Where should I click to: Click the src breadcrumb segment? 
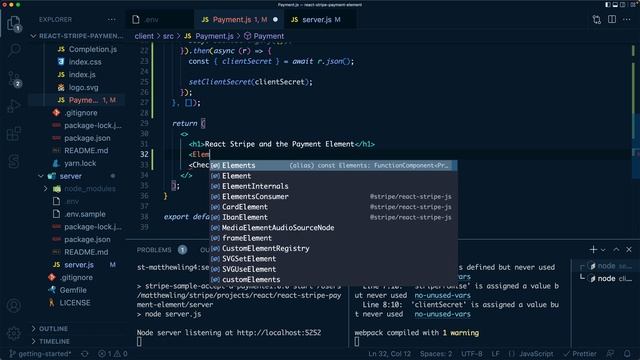[168, 36]
